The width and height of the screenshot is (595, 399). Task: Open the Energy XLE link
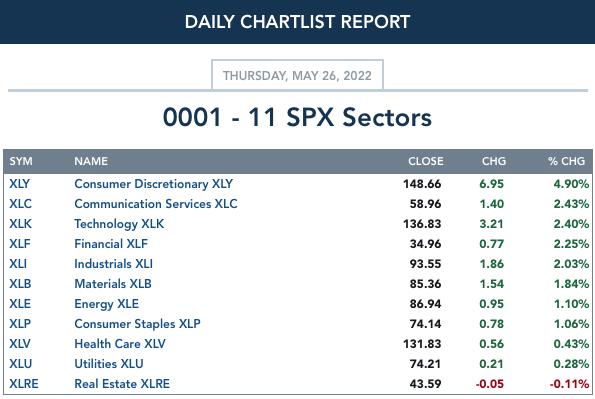click(x=107, y=304)
